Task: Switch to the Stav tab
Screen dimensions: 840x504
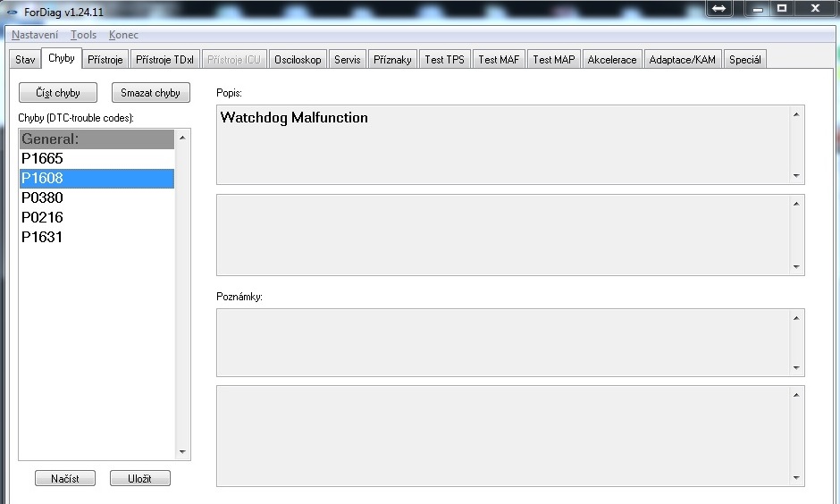Action: [25, 60]
